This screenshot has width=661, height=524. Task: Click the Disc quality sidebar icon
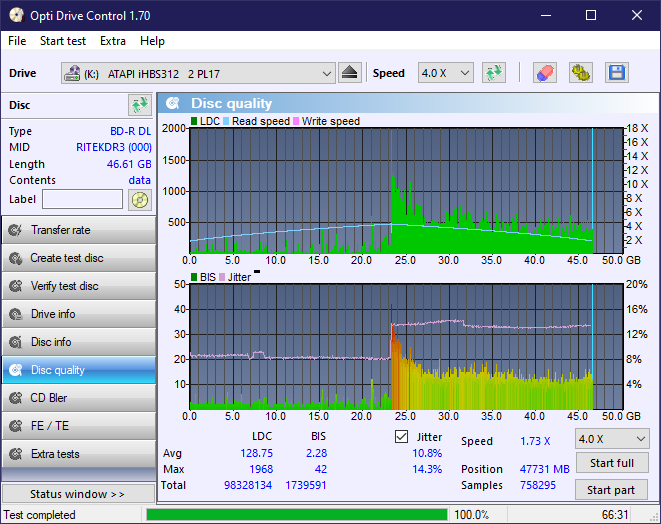[x=16, y=370]
